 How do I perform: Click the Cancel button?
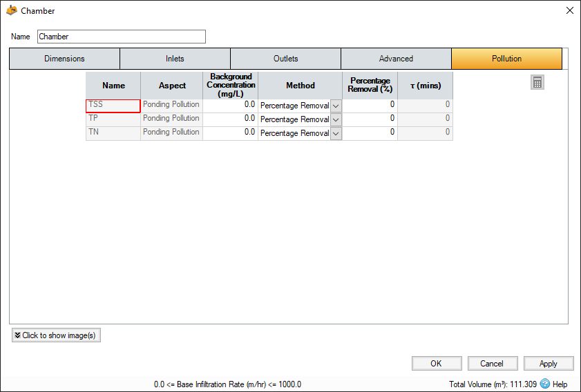coord(493,364)
